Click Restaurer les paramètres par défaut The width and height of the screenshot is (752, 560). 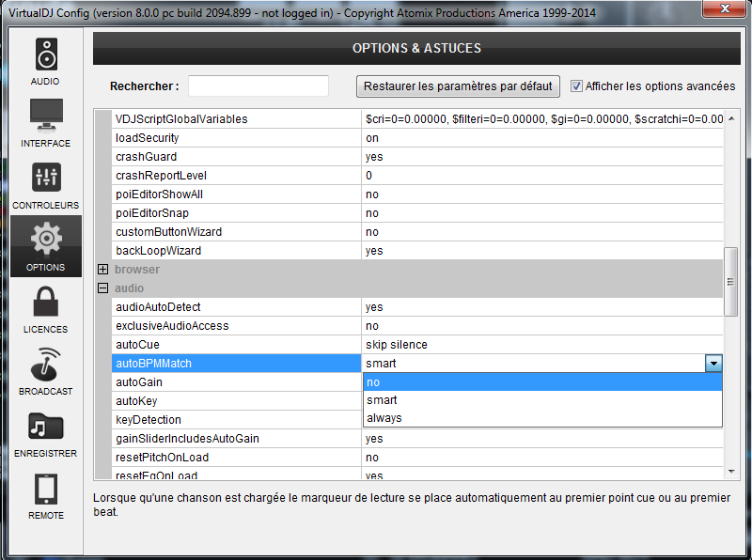458,86
